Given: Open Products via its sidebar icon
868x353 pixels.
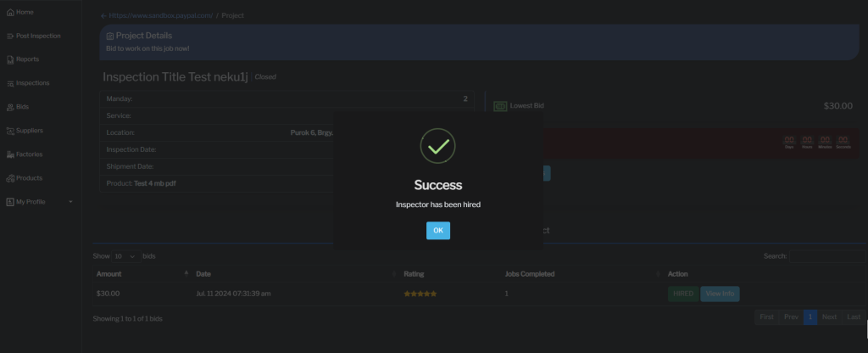Looking at the screenshot, I should 10,178.
